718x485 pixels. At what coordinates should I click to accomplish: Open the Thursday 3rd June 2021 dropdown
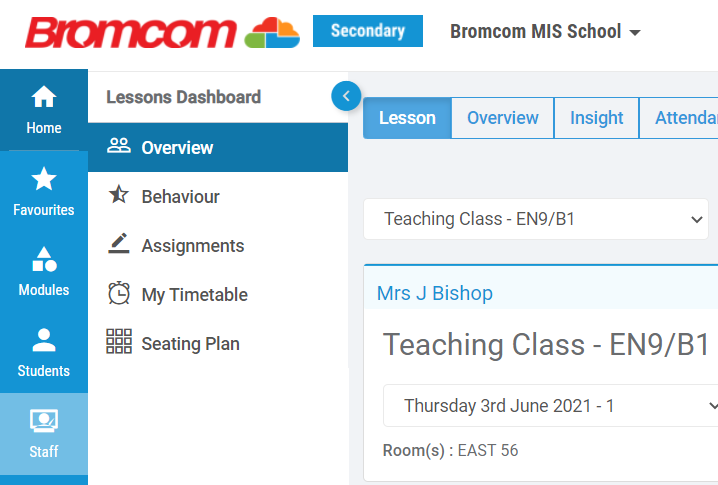coord(550,406)
